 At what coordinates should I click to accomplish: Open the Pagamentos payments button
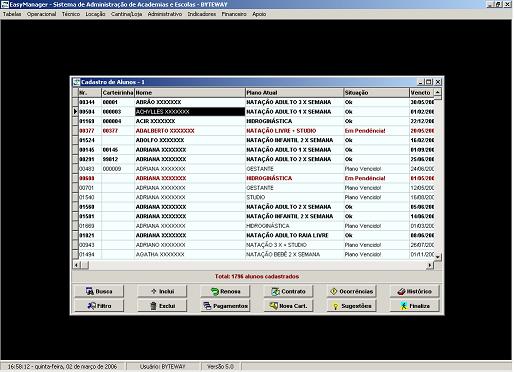225,306
